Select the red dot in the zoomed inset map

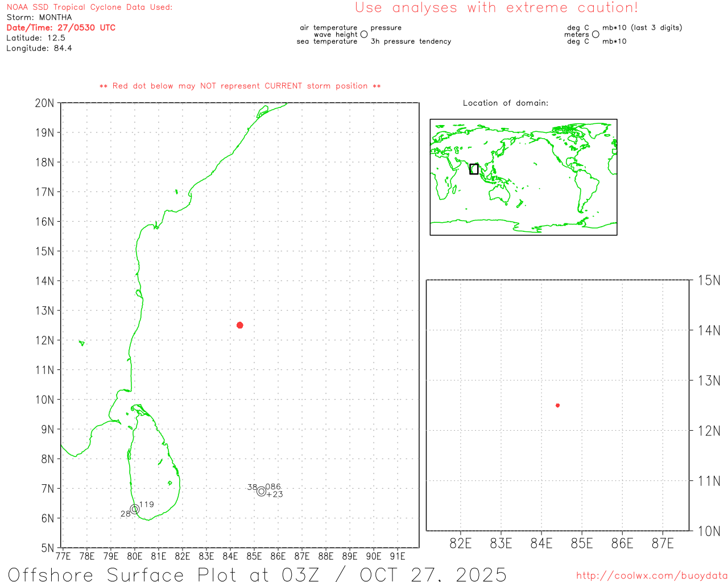[x=557, y=405]
